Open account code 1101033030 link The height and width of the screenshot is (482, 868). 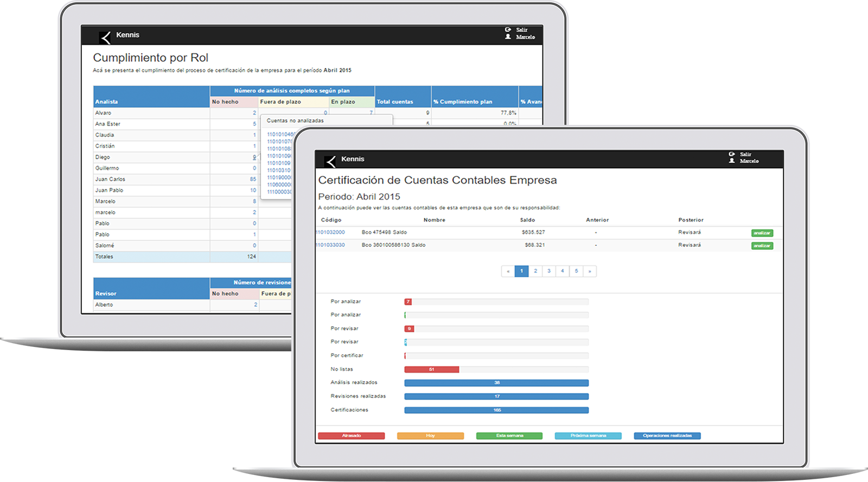coord(330,245)
